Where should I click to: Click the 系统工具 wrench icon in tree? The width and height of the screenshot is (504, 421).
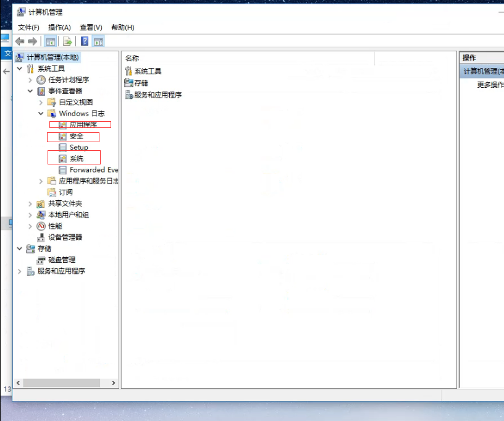coord(30,69)
